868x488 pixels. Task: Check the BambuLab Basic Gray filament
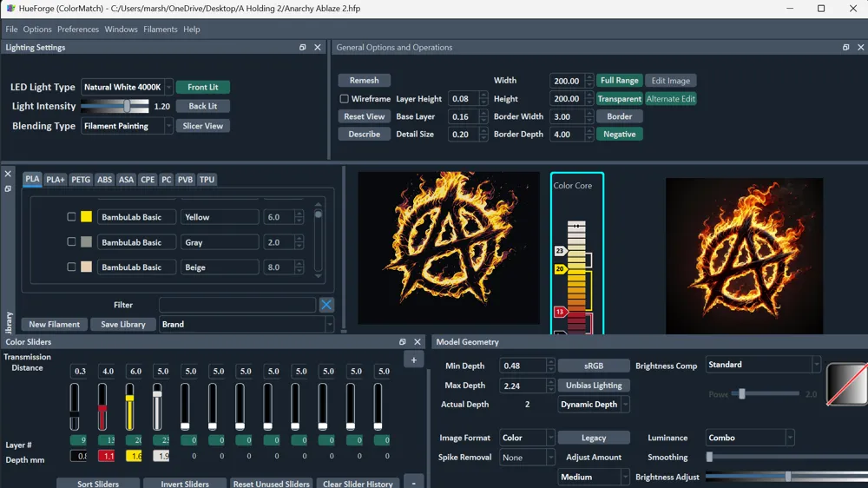71,241
